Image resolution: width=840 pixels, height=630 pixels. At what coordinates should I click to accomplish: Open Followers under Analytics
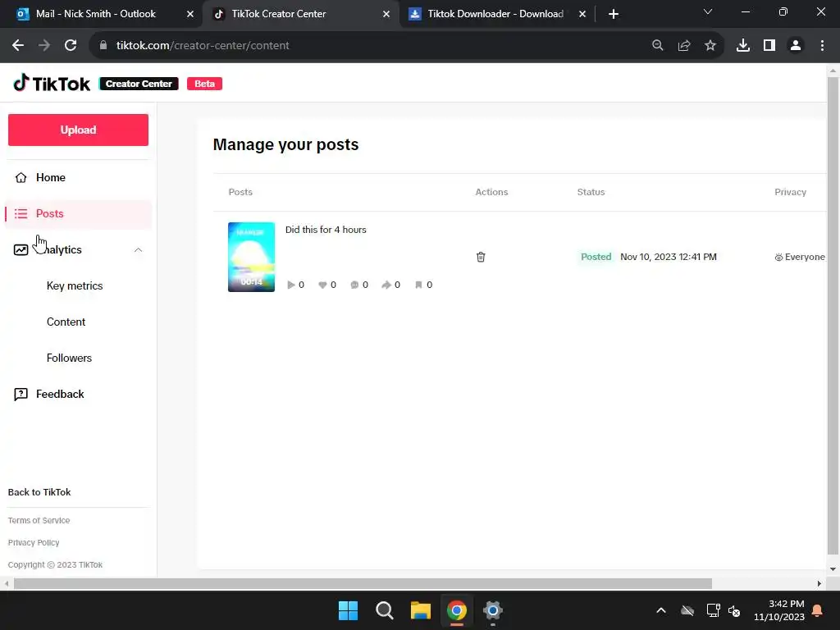pyautogui.click(x=69, y=358)
